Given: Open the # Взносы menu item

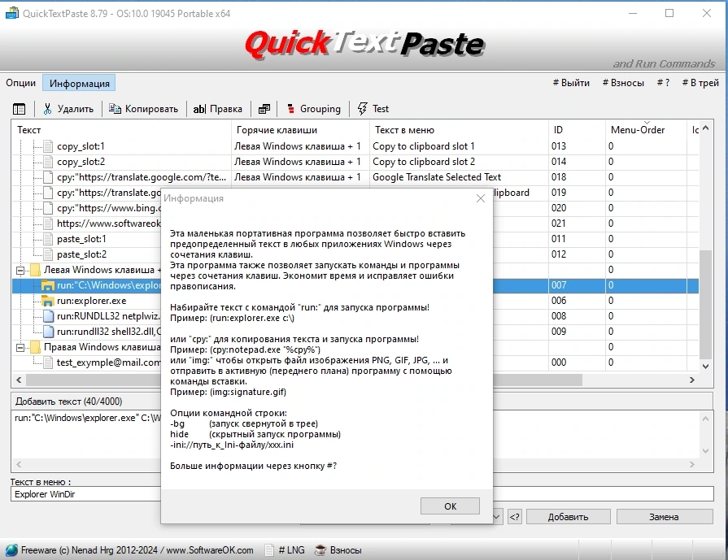Looking at the screenshot, I should tap(623, 83).
